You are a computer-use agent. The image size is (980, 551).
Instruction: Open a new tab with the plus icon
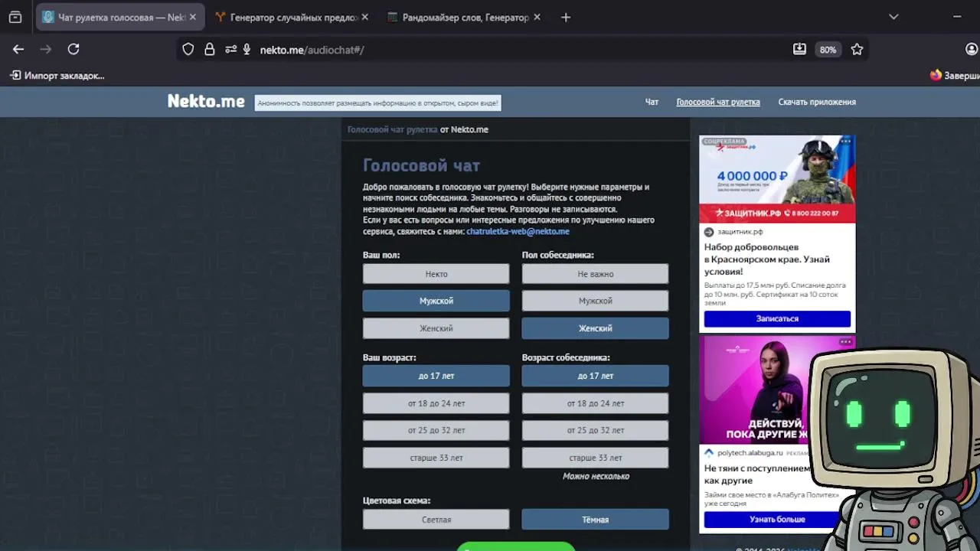pos(566,17)
